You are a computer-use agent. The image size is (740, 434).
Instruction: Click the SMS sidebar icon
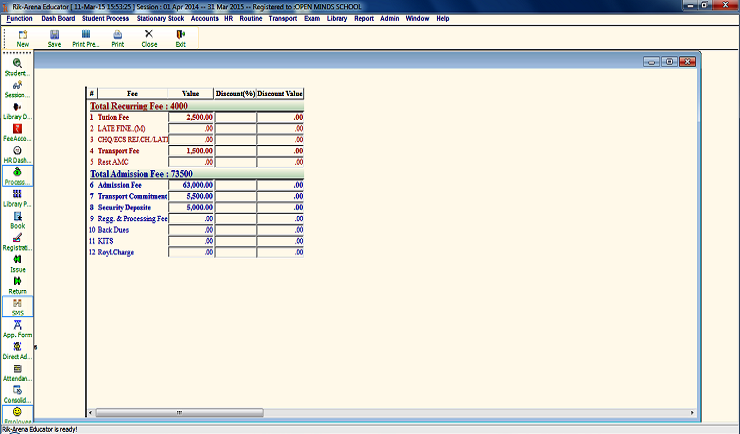coord(17,307)
